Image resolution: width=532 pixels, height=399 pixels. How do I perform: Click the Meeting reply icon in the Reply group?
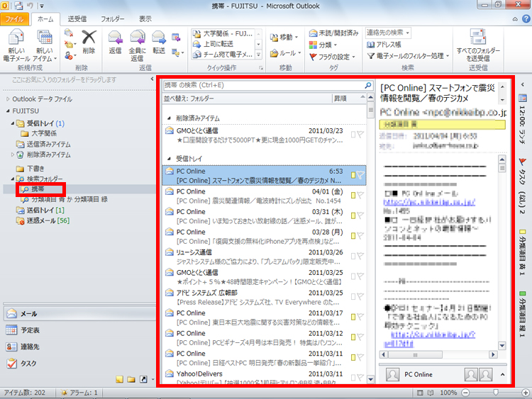click(176, 37)
